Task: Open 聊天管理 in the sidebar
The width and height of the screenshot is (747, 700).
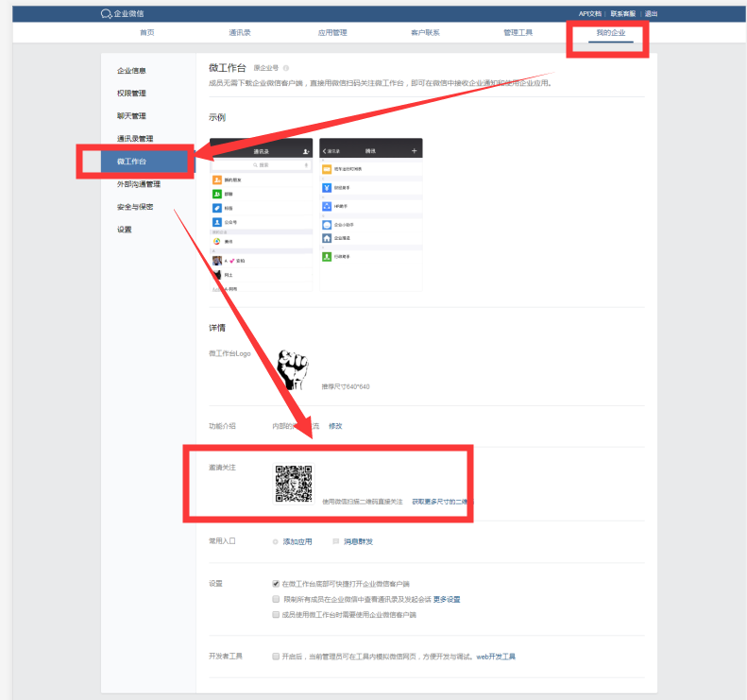Action: point(131,116)
